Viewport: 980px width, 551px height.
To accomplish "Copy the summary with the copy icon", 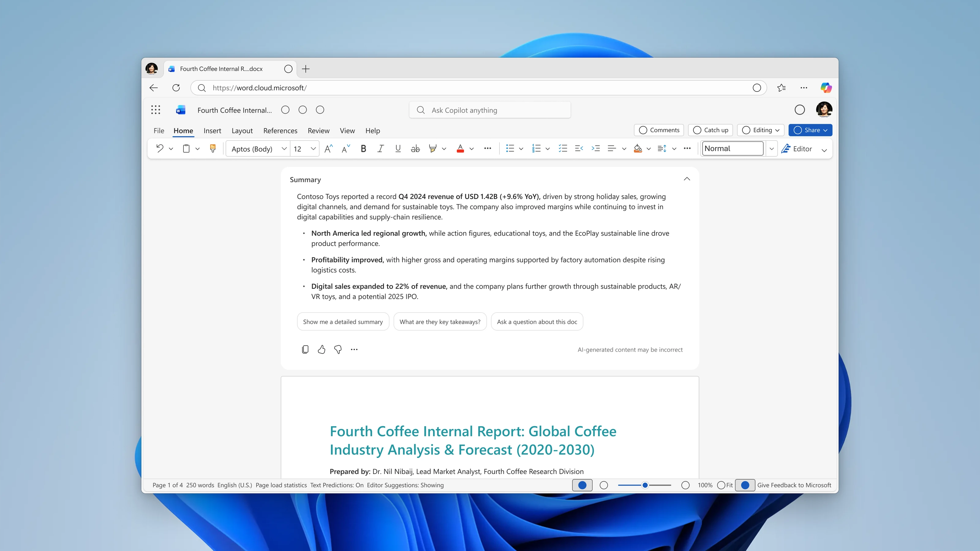I will pyautogui.click(x=305, y=350).
